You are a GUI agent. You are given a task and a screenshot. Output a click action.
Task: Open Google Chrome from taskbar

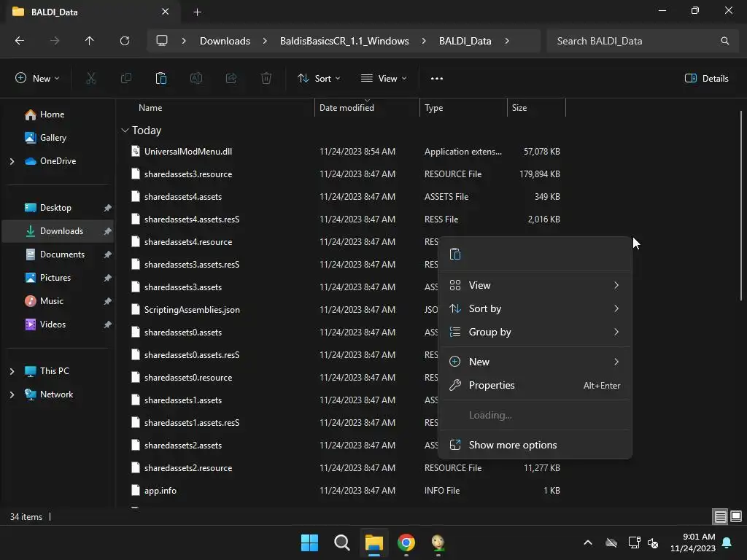coord(406,542)
